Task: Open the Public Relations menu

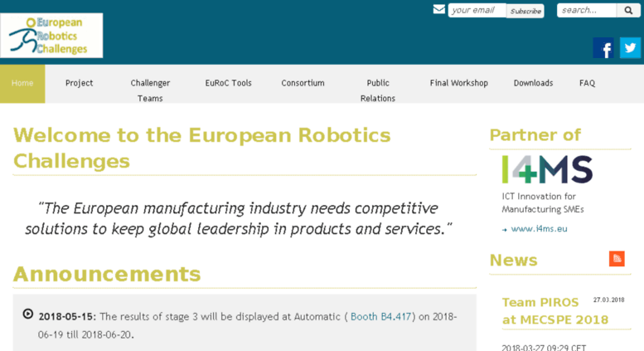Action: pos(377,90)
